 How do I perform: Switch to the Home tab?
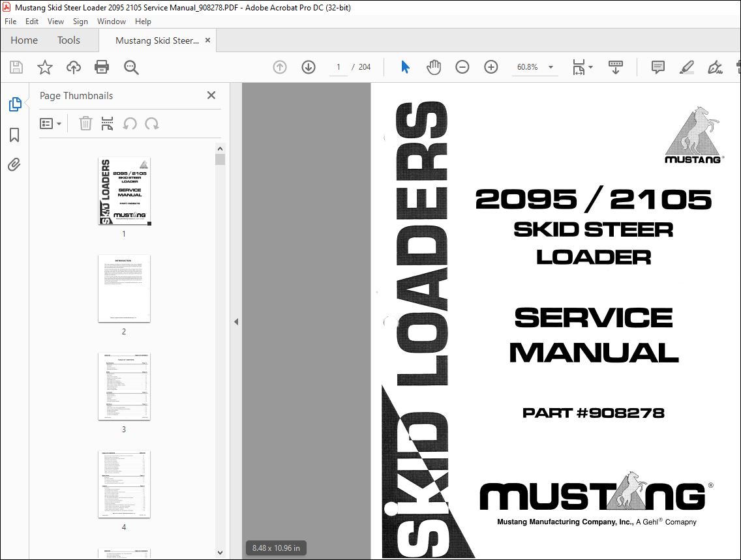[24, 40]
